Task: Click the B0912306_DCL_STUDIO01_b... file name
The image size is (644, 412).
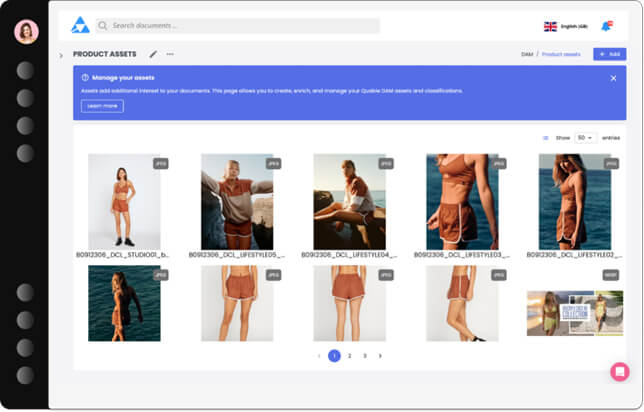Action: click(x=122, y=255)
